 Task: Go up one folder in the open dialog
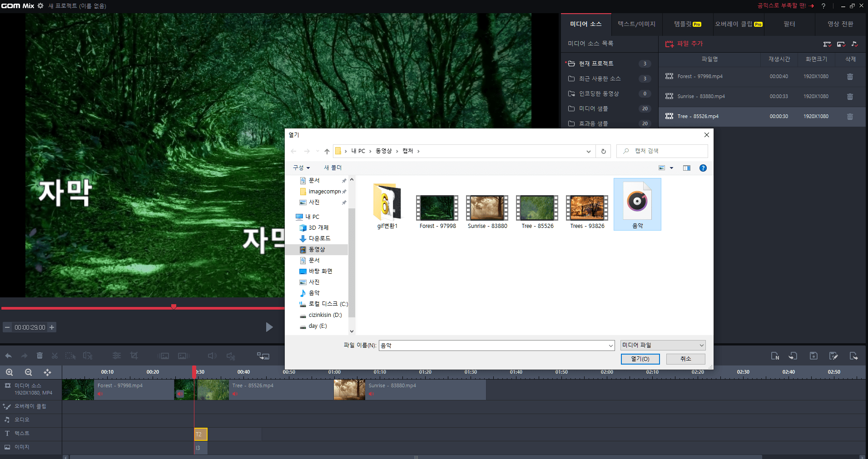[327, 151]
